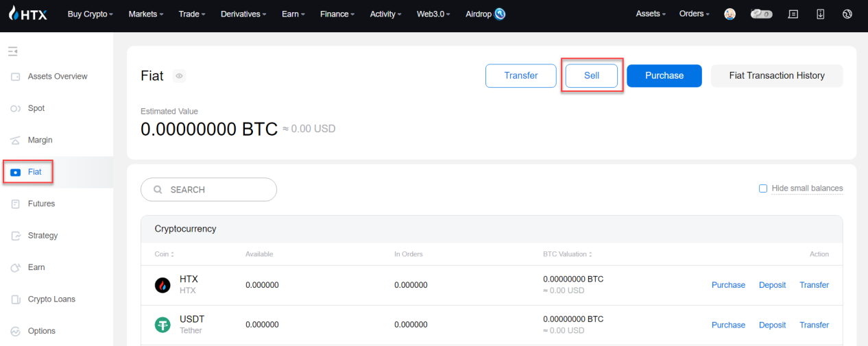This screenshot has height=346, width=868.
Task: Click Transfer link in HTX row
Action: pyautogui.click(x=815, y=285)
